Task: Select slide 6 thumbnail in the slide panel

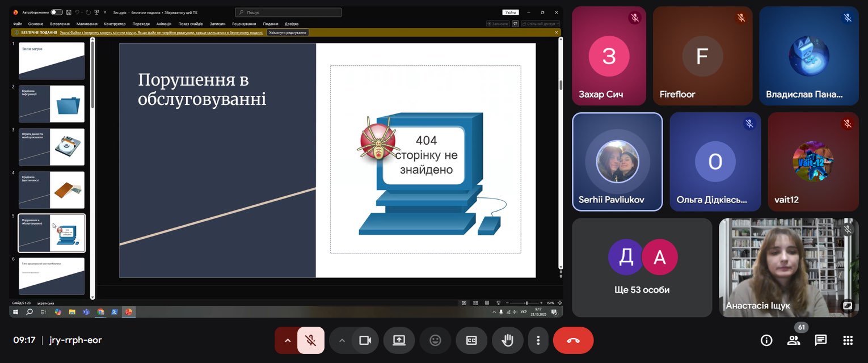Action: (x=52, y=276)
